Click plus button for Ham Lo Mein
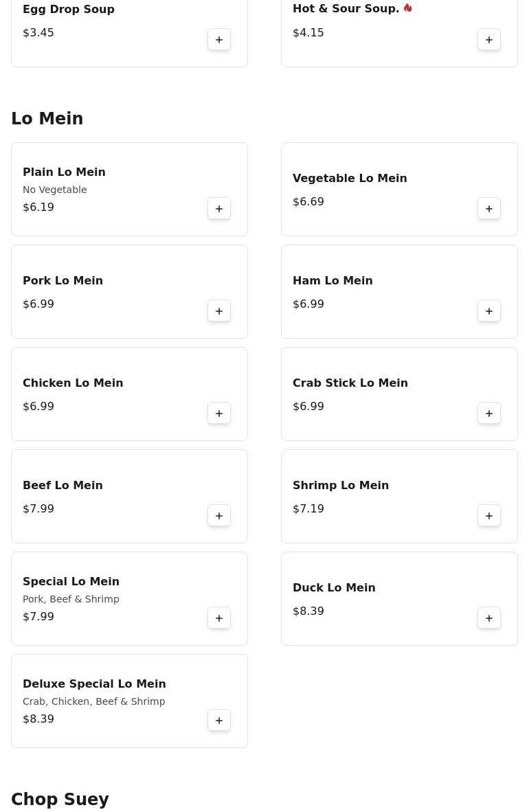 pos(489,311)
